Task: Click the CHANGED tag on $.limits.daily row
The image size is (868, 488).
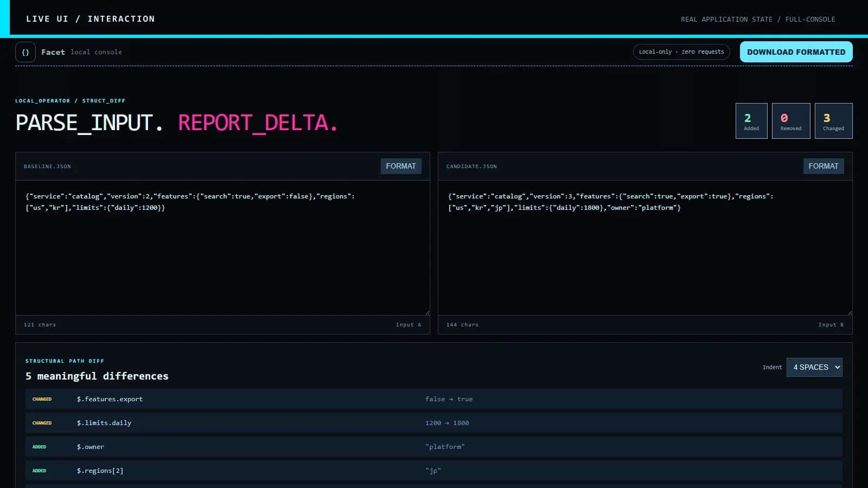Action: tap(42, 423)
